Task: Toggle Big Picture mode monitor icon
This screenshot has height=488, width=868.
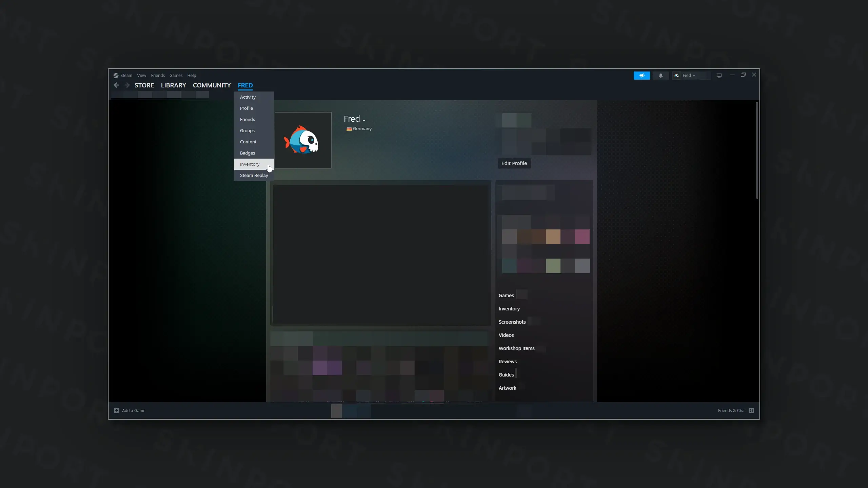Action: [719, 76]
